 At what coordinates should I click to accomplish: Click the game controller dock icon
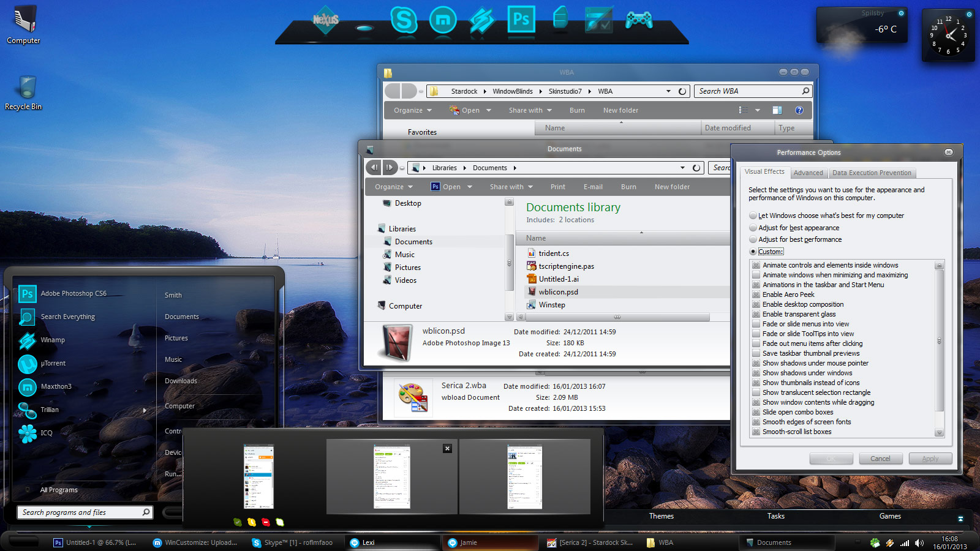(638, 20)
